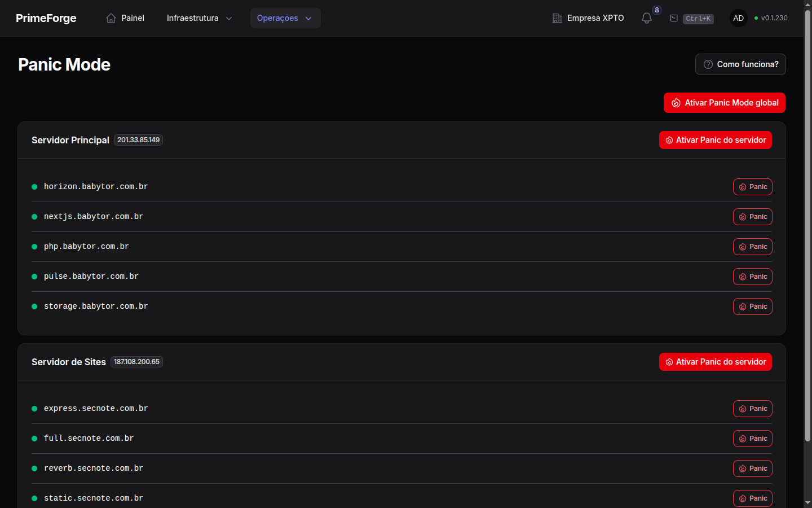Viewport: 812px width, 508px height.
Task: Click the v0.1.230 version label
Action: 774,18
